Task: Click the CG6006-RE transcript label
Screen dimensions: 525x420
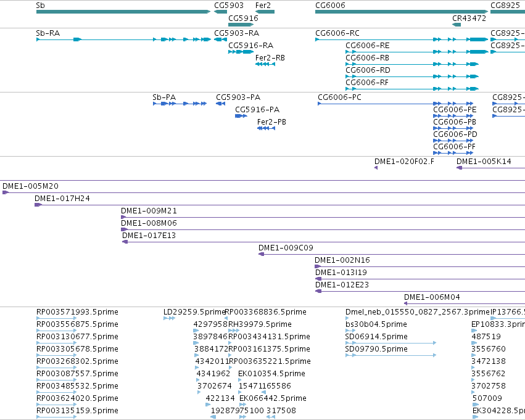Action: coord(367,46)
